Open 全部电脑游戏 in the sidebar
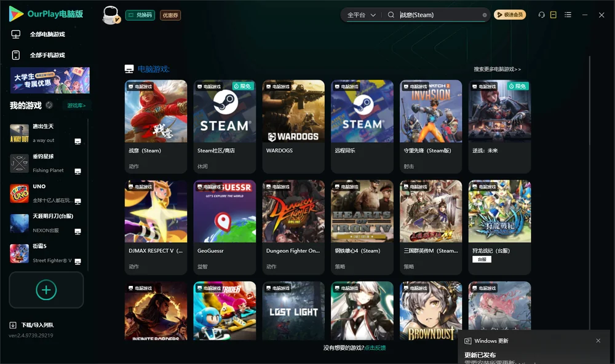 pyautogui.click(x=38, y=34)
